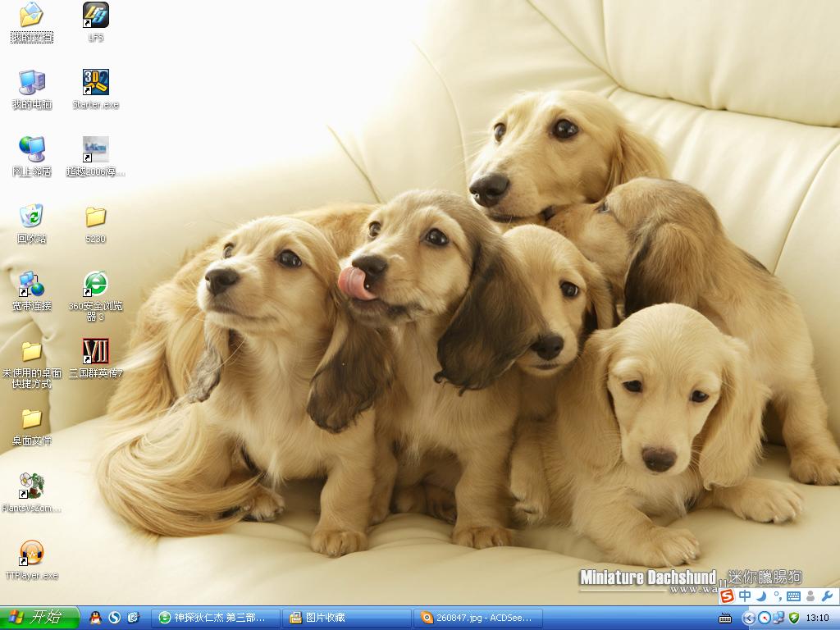Toggle Sogou punctuation mode button

click(778, 596)
